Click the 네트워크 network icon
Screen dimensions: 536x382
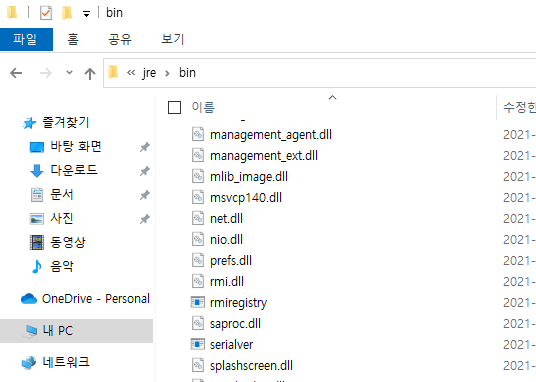(x=29, y=363)
